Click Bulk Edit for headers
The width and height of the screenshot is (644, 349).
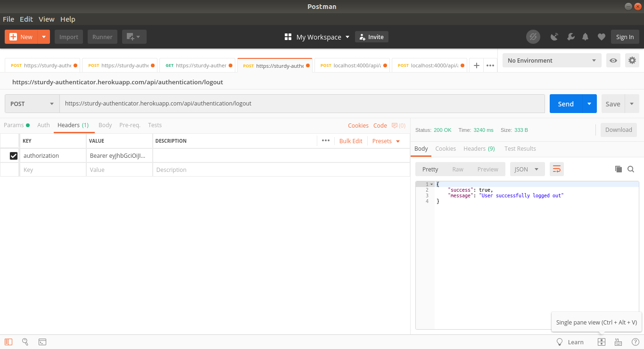click(351, 141)
